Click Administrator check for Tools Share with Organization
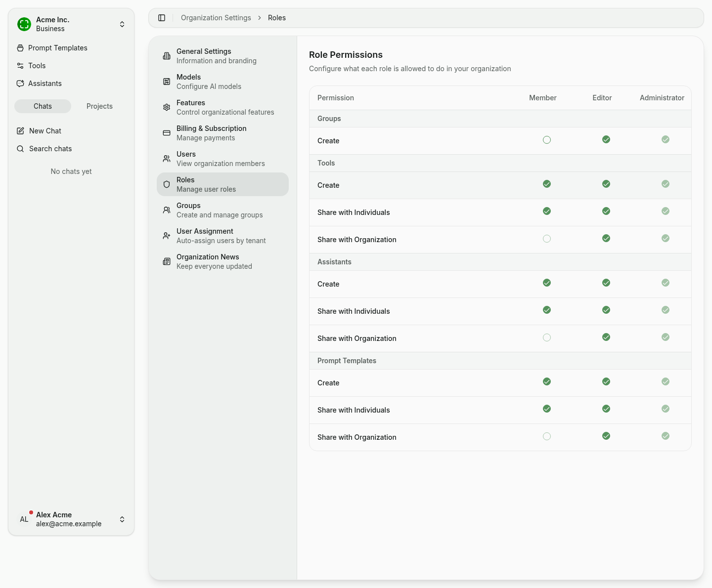712x588 pixels. point(666,239)
